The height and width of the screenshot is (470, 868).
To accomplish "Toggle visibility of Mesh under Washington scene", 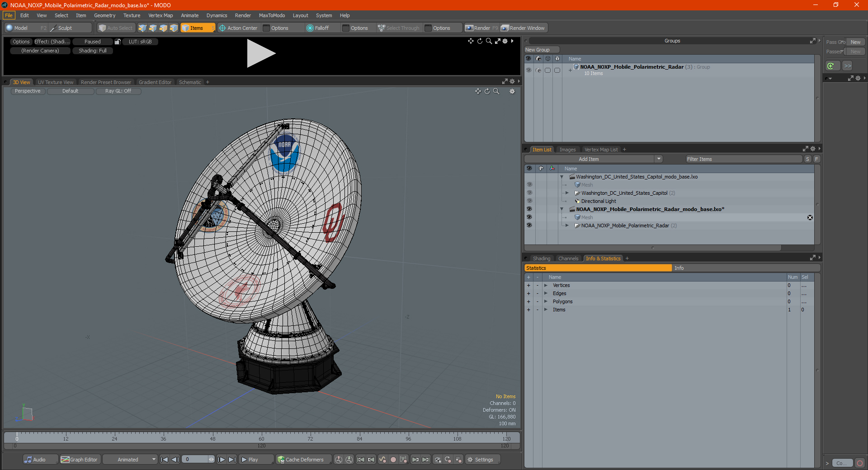I will [529, 185].
